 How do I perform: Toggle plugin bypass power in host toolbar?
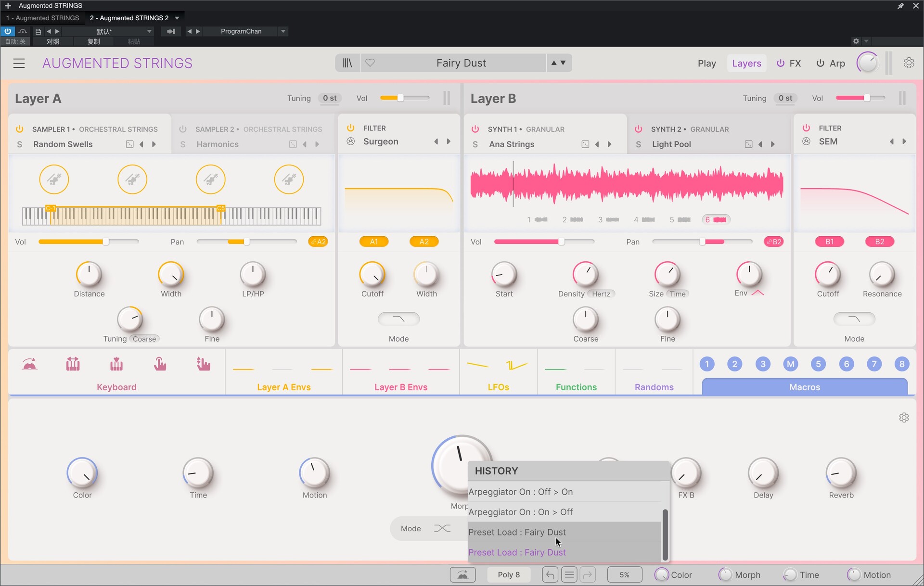(8, 31)
